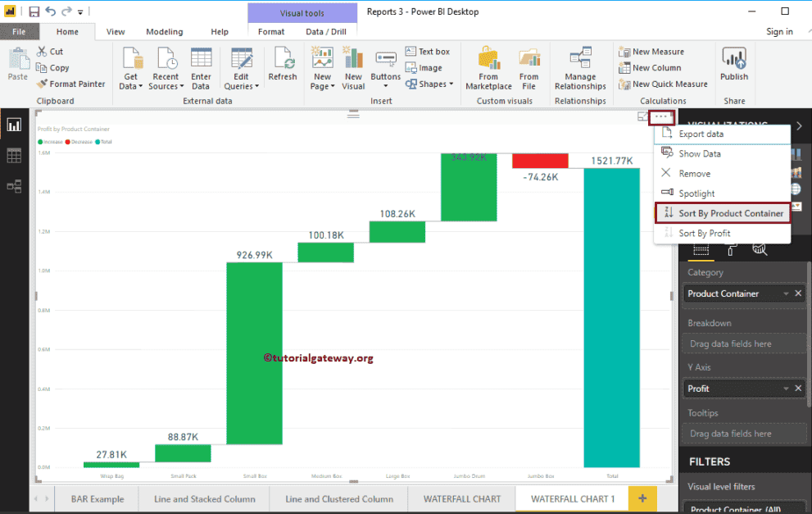
Task: Click the Breakdown drag data fields well
Action: pos(744,343)
